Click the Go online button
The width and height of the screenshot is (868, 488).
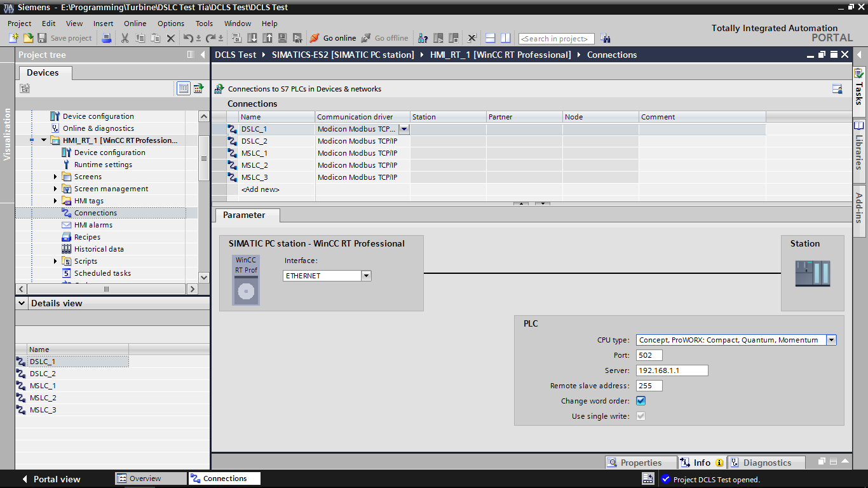click(x=333, y=38)
